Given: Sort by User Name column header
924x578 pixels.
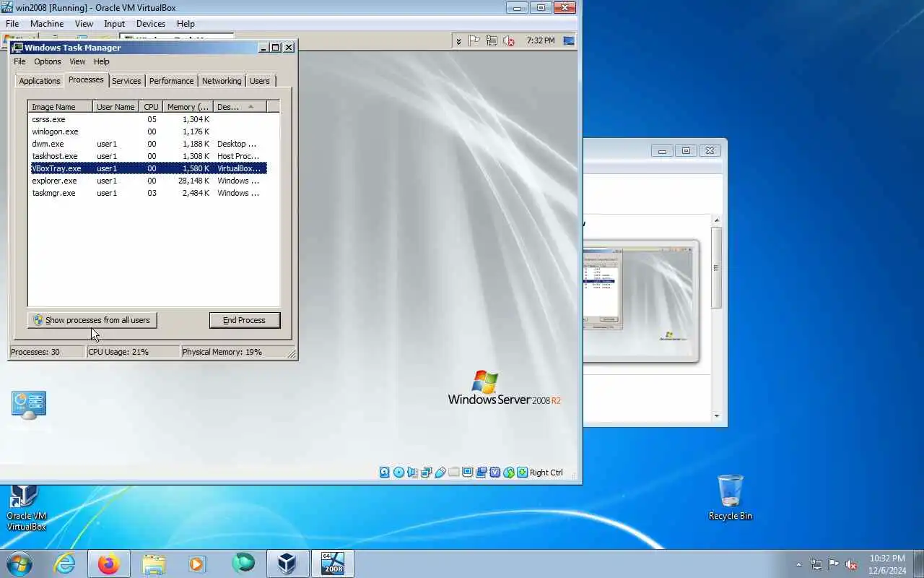Looking at the screenshot, I should [115, 107].
